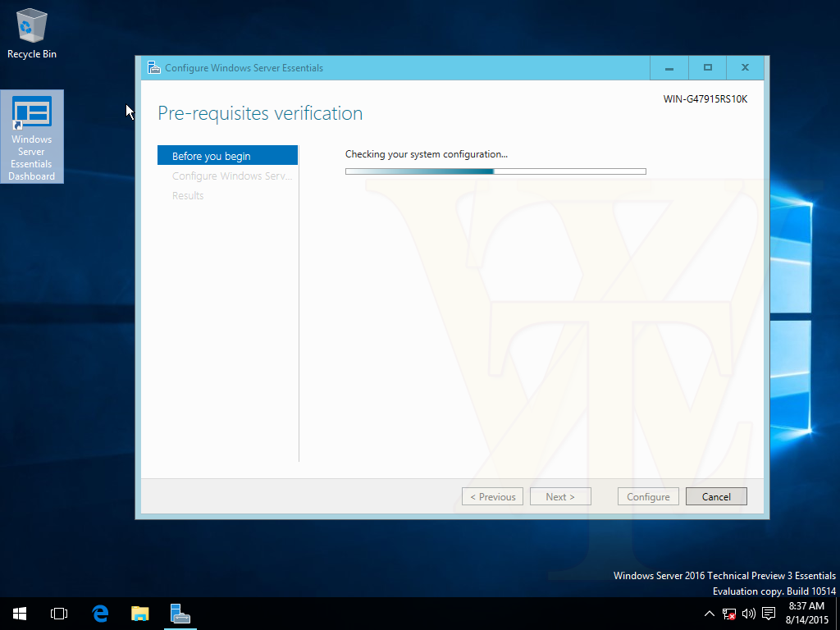
Task: Click the Cancel button
Action: pos(716,496)
